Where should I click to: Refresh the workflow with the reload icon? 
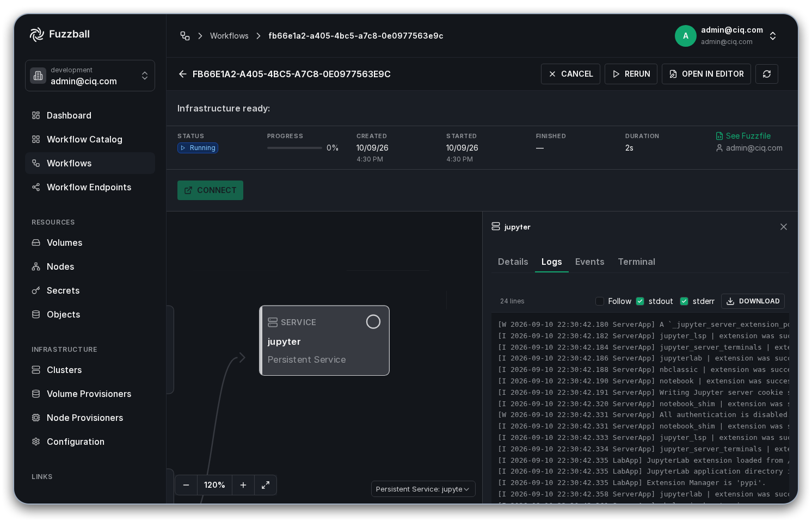(767, 74)
